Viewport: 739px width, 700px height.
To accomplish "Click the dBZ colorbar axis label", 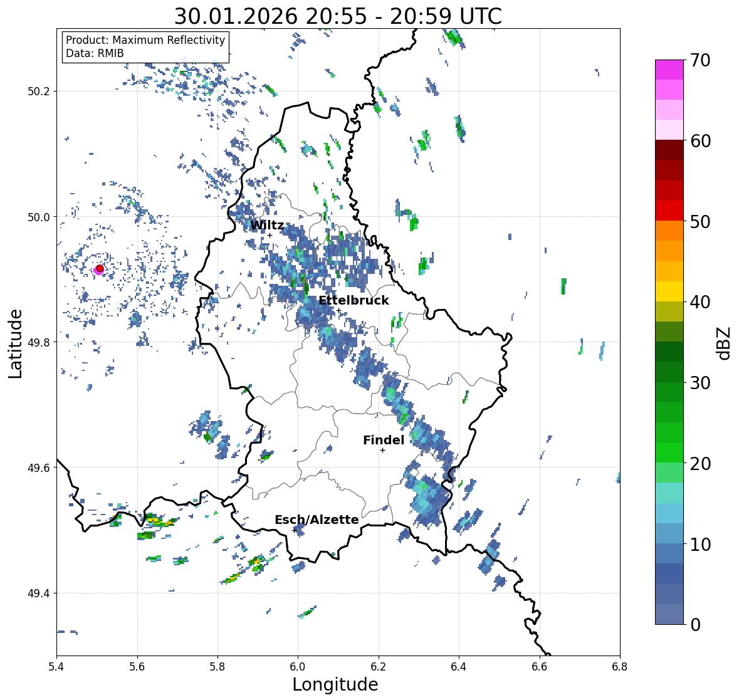I will tap(725, 343).
